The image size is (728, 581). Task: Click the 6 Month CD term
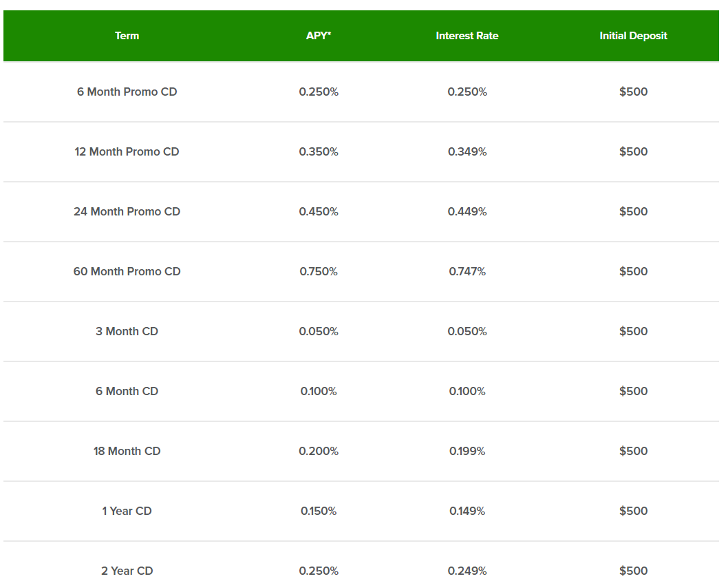point(127,391)
